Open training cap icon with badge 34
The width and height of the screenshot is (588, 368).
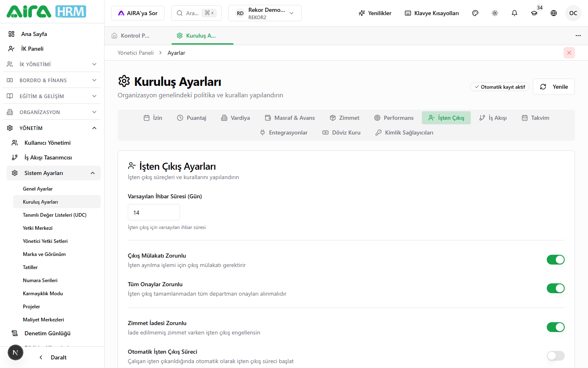(534, 13)
